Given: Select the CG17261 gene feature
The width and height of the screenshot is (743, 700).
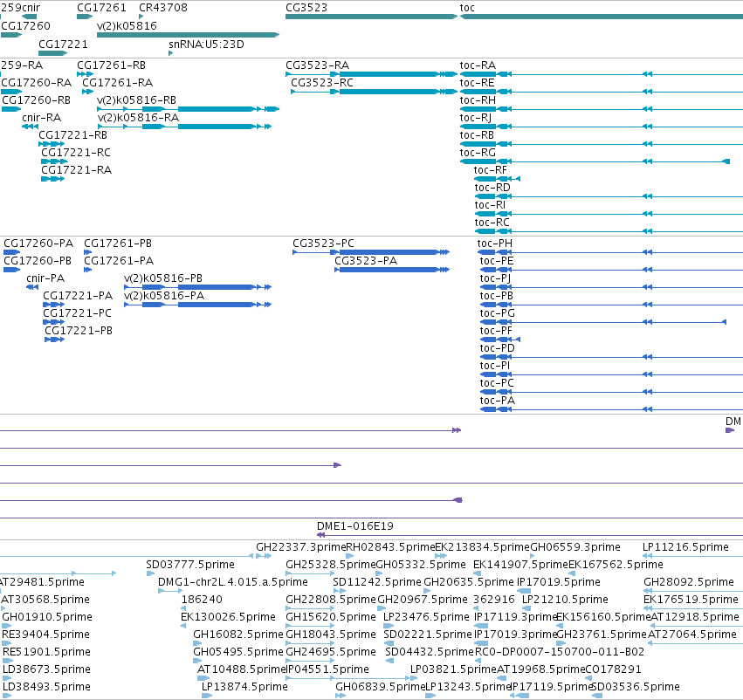Looking at the screenshot, I should click(85, 17).
